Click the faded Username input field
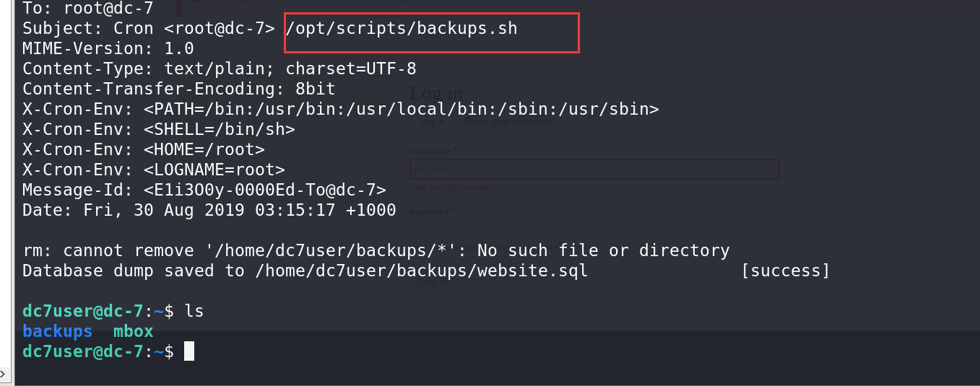980x386 pixels. [x=594, y=169]
